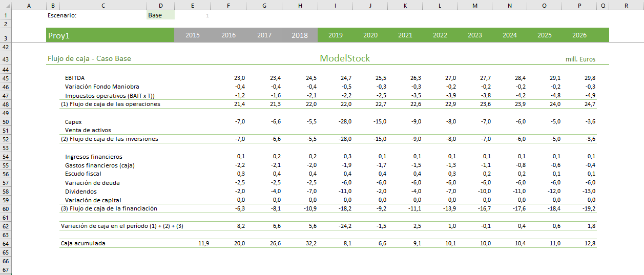This screenshot has width=644, height=275.
Task: Click the Escenario: label cell
Action: (62, 15)
